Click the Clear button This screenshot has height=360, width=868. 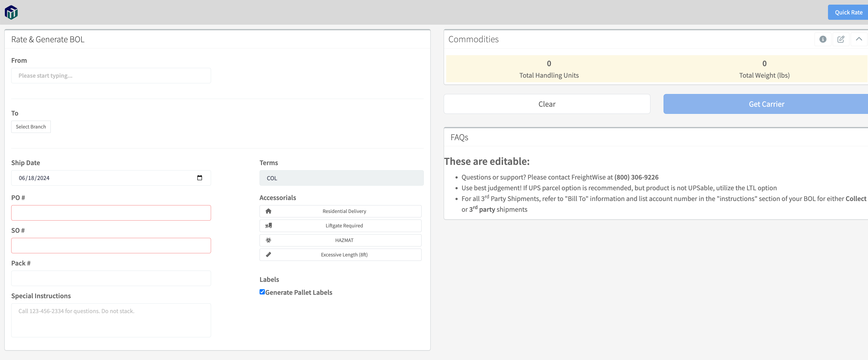point(546,104)
